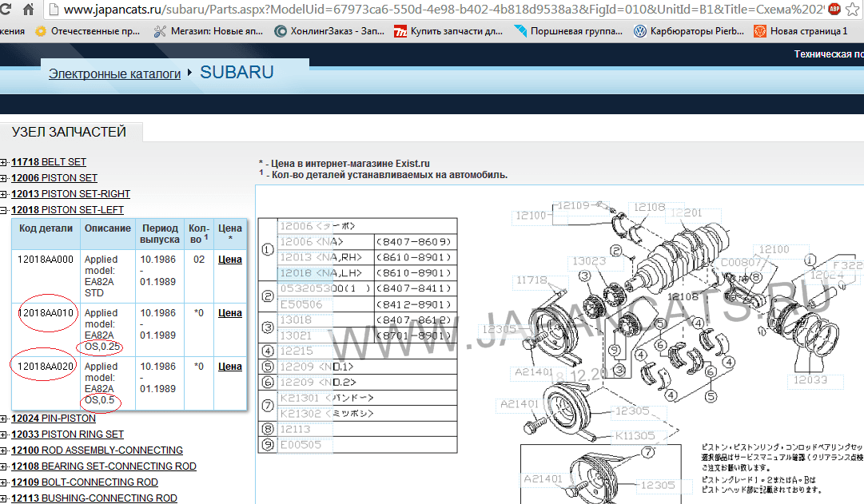
Task: Bookmark page with the star icon
Action: (853, 10)
